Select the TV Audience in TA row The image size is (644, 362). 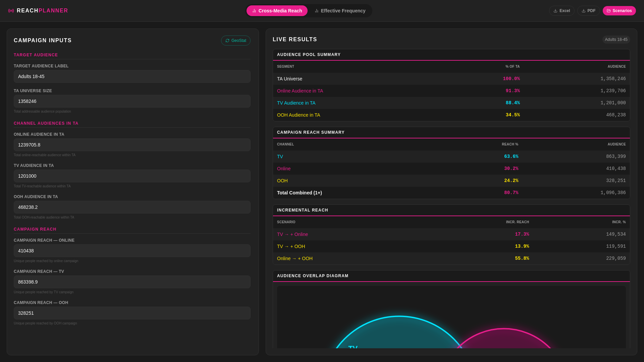tap(451, 103)
